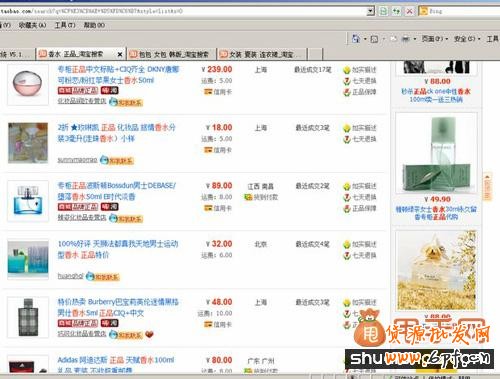The image size is (500, 379).
Task: Click 如实描述 icon in ¥32.00 row
Action: point(347,245)
